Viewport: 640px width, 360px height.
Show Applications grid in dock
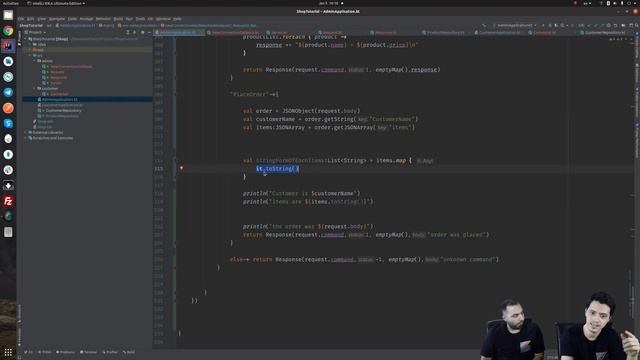point(8,352)
